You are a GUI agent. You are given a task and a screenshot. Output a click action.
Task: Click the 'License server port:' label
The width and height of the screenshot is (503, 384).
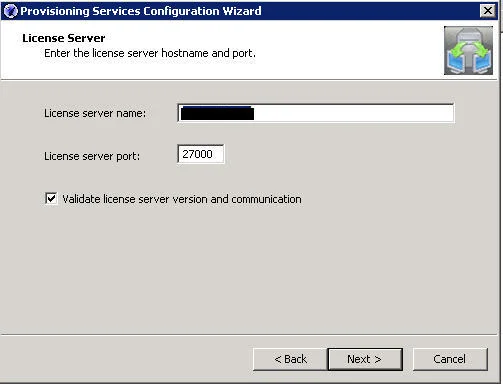[x=92, y=156]
